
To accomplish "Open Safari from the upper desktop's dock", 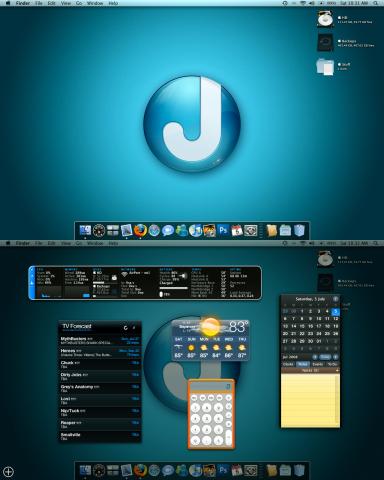I will point(154,230).
